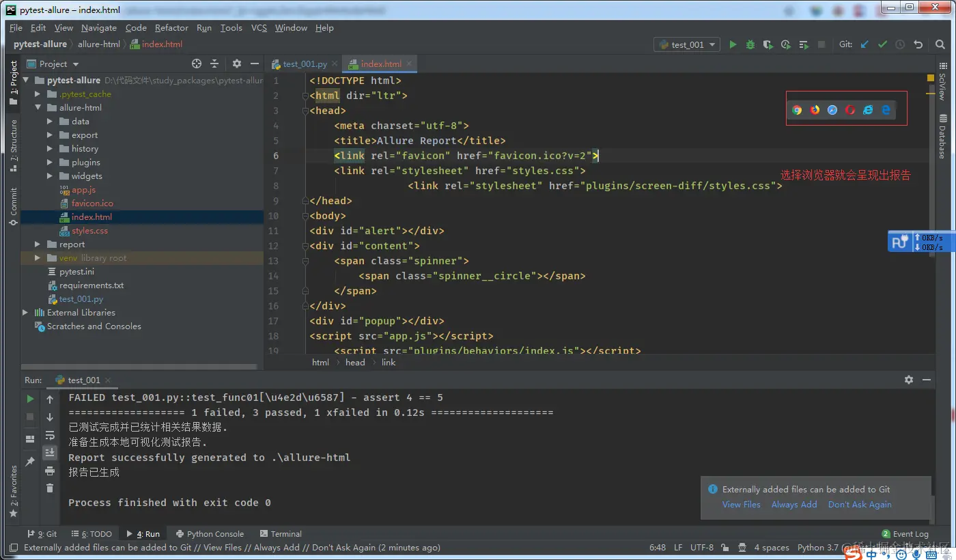
Task: Toggle scroll to end in Run console
Action: pyautogui.click(x=50, y=453)
